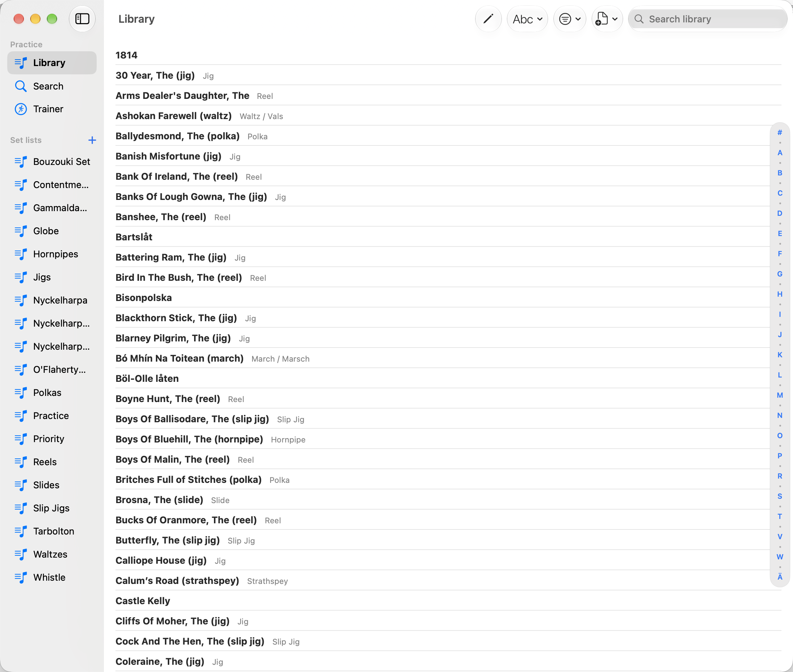Click the Tarbolton set list icon
Screen dimensions: 793x672
click(x=21, y=531)
